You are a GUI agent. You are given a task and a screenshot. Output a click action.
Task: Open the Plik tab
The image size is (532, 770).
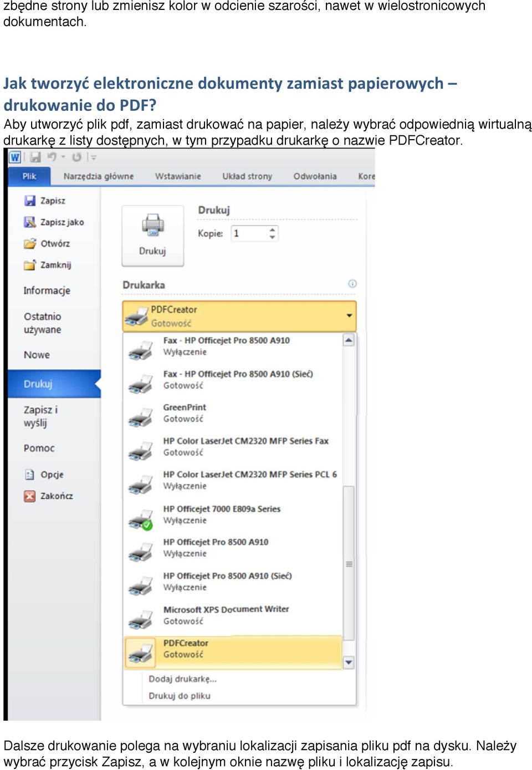coord(29,176)
